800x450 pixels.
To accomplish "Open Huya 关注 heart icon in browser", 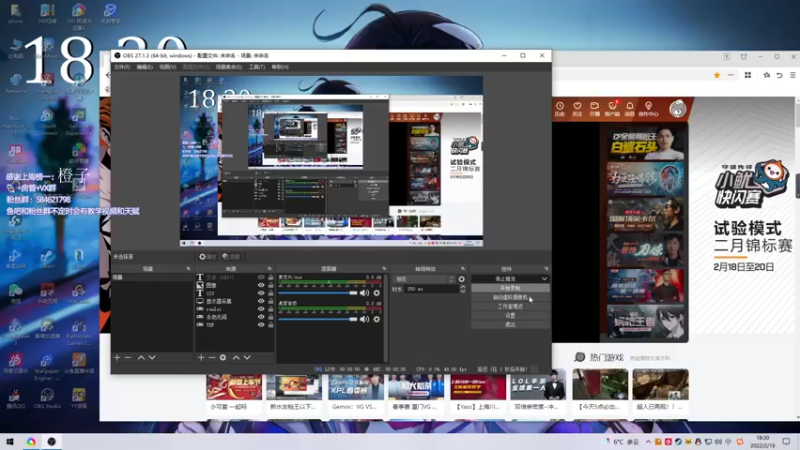I will pos(577,109).
